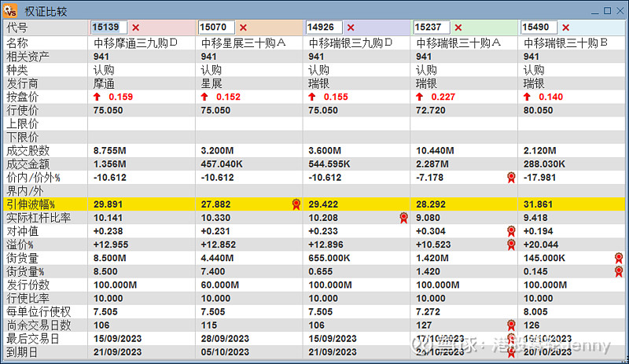Click turnover value 457.040K
Screen dimensions: 629x364
pyautogui.click(x=222, y=164)
